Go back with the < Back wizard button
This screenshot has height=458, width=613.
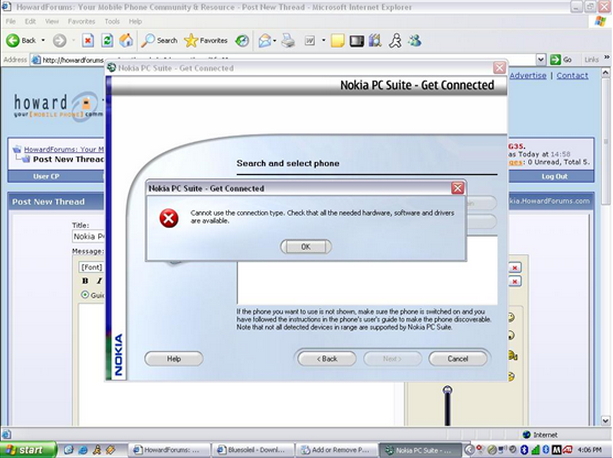pyautogui.click(x=326, y=358)
